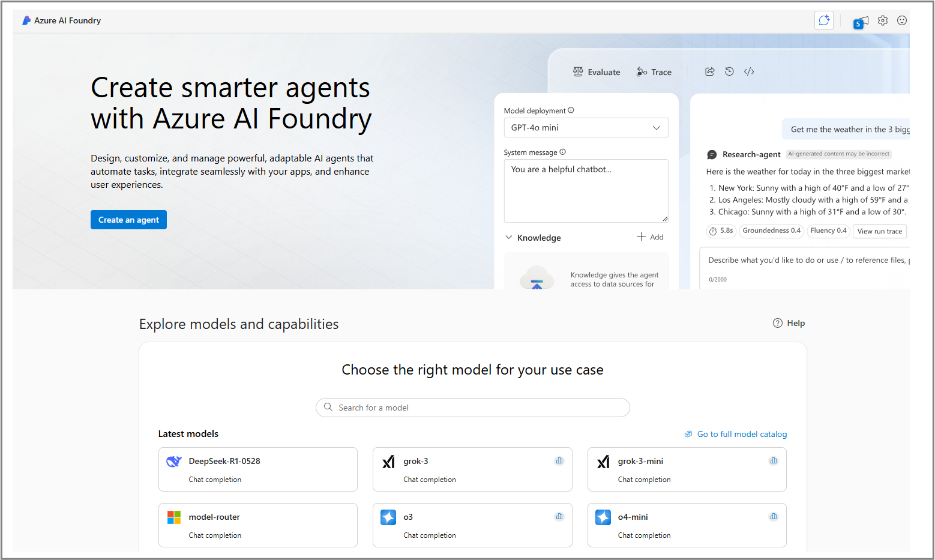Click the share icon in the preview toolbar
The image size is (935, 560).
(710, 71)
